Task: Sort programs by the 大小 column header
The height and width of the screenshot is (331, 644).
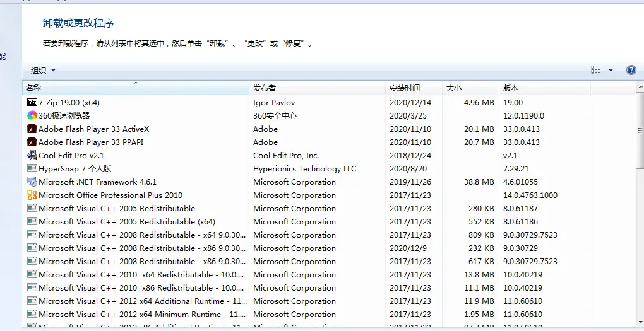Action: click(x=470, y=88)
